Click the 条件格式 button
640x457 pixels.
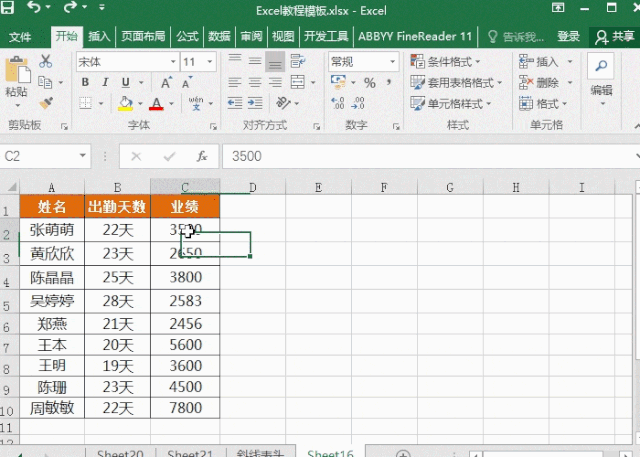coord(445,62)
